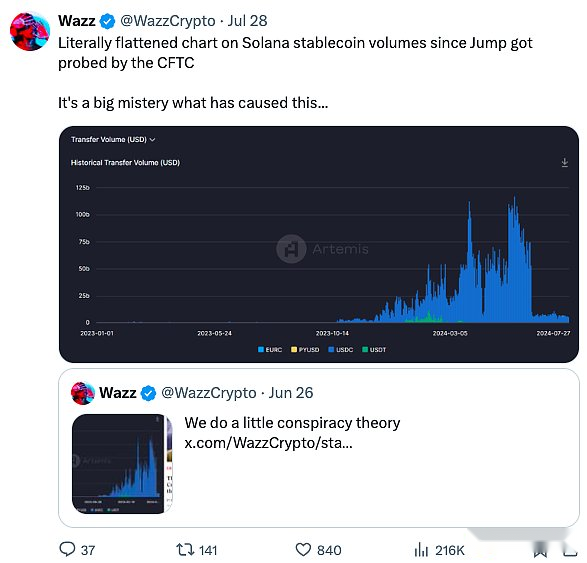Click the green USDT legend swatch

365,349
